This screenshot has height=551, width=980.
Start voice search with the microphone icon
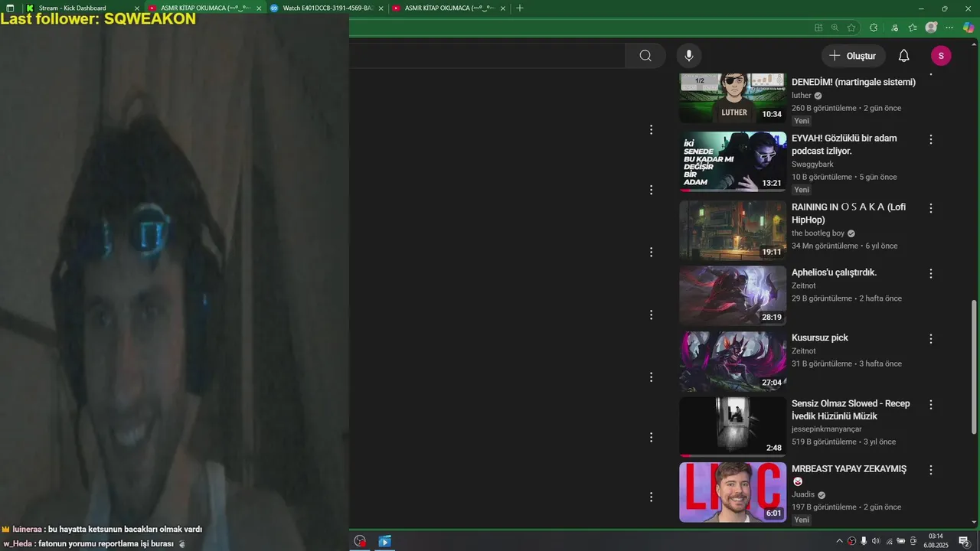[689, 56]
